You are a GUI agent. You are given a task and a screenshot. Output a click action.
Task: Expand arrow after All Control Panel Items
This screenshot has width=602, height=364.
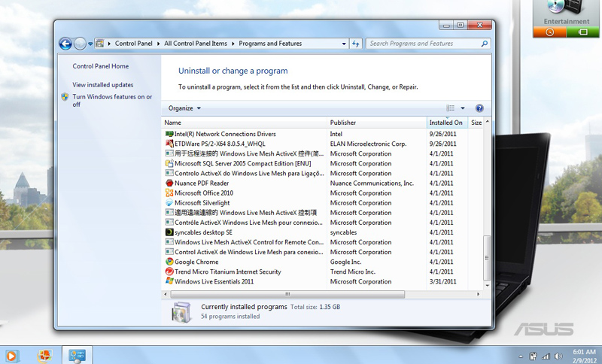pyautogui.click(x=233, y=44)
